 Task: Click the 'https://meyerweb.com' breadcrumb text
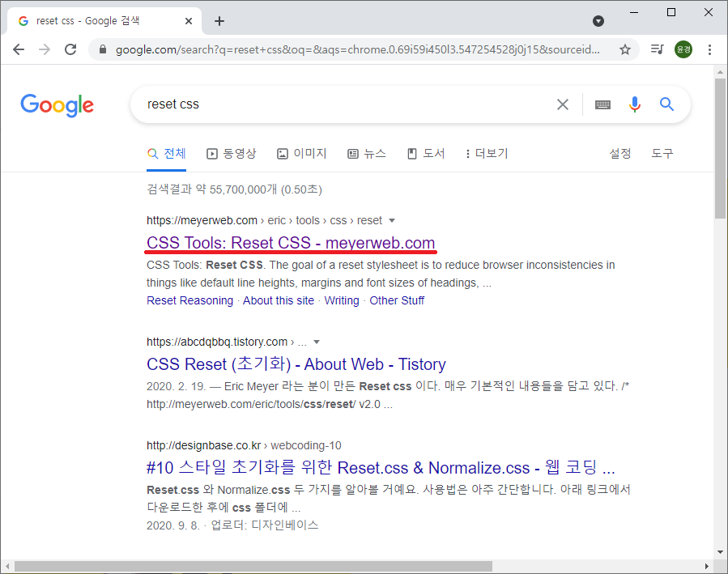(x=202, y=220)
